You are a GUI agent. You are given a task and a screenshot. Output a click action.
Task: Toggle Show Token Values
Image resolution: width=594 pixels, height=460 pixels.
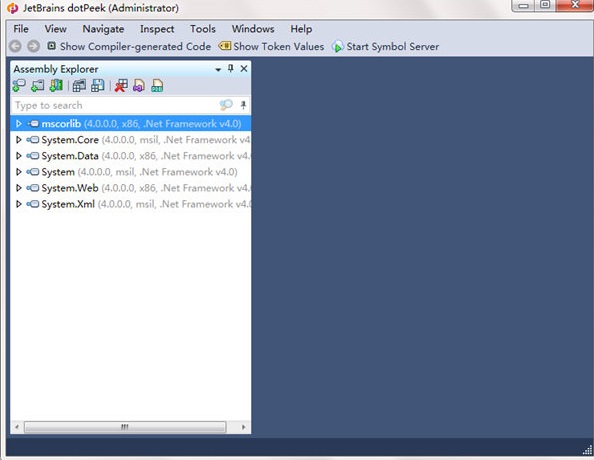271,46
